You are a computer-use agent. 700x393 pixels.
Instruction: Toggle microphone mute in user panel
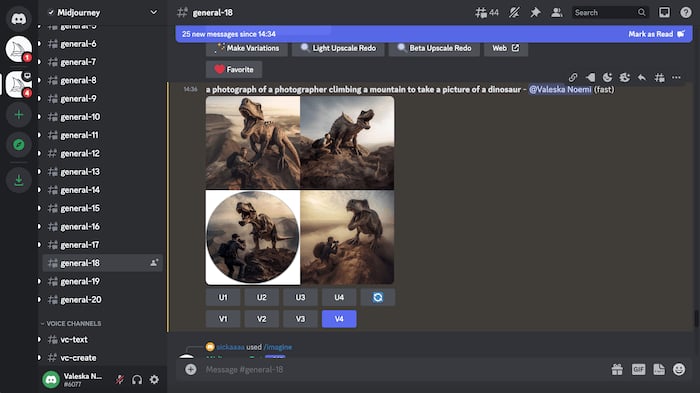119,380
